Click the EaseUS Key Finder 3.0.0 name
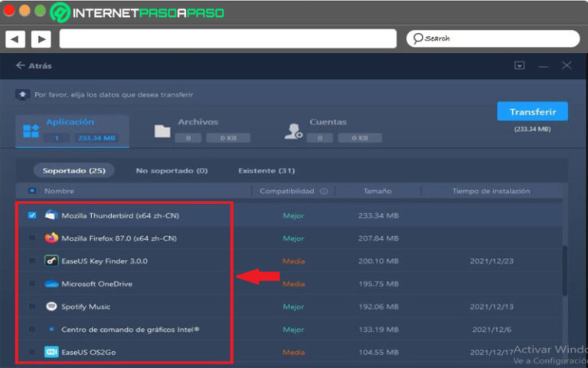588x368 pixels. pyautogui.click(x=104, y=261)
